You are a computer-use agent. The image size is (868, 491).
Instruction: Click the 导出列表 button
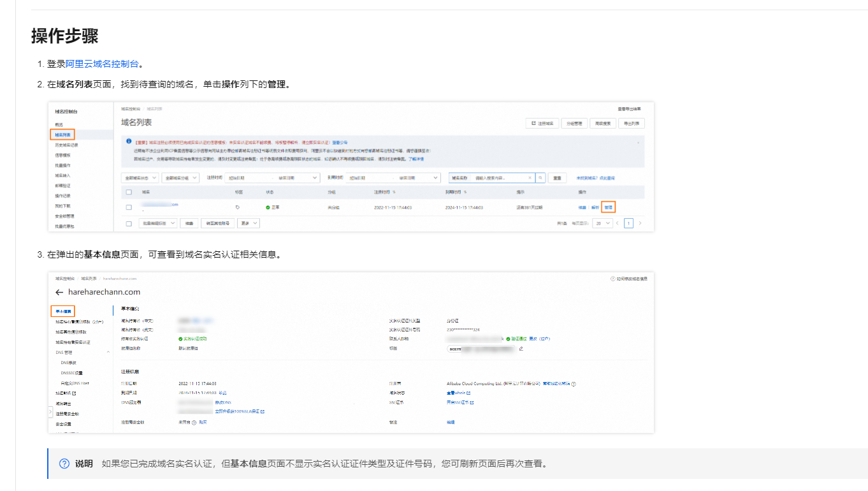point(632,123)
